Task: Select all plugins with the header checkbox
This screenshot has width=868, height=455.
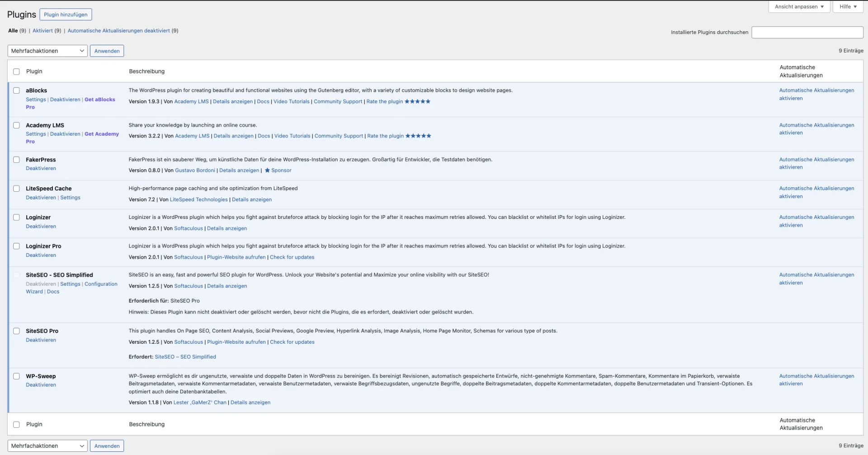Action: coord(16,71)
